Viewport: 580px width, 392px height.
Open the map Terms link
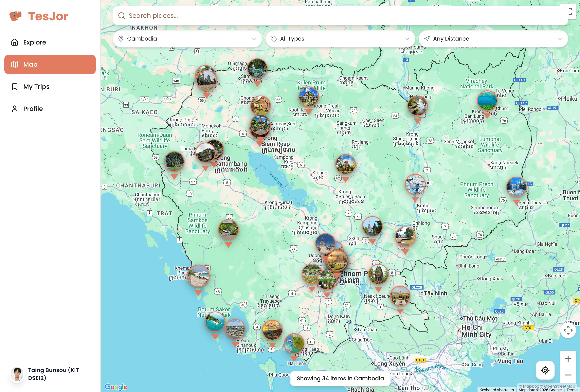tap(571, 389)
